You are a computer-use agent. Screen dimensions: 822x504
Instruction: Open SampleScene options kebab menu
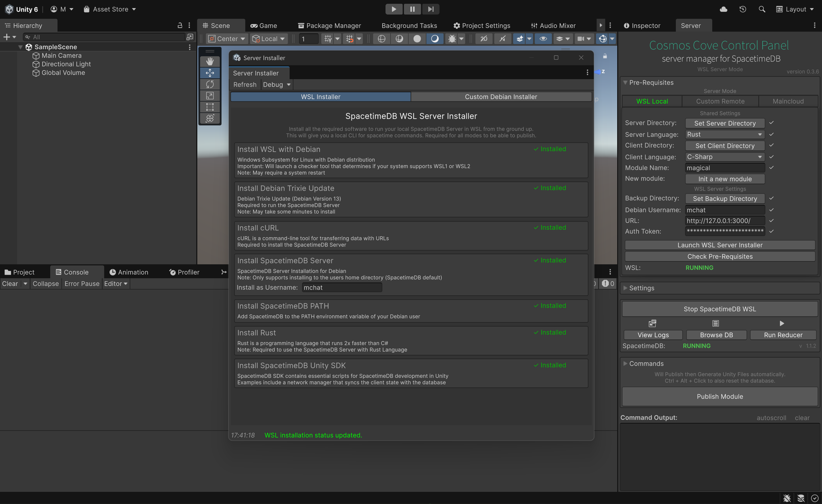[190, 47]
